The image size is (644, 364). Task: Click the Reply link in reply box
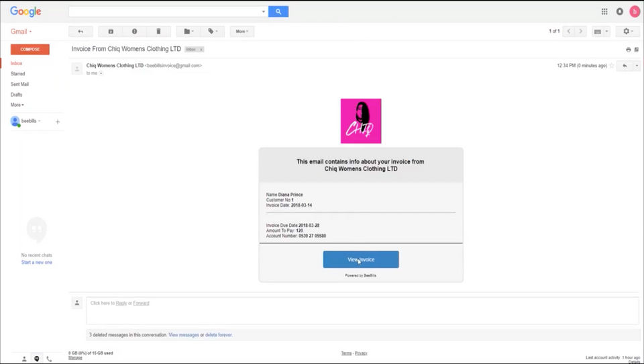(121, 303)
